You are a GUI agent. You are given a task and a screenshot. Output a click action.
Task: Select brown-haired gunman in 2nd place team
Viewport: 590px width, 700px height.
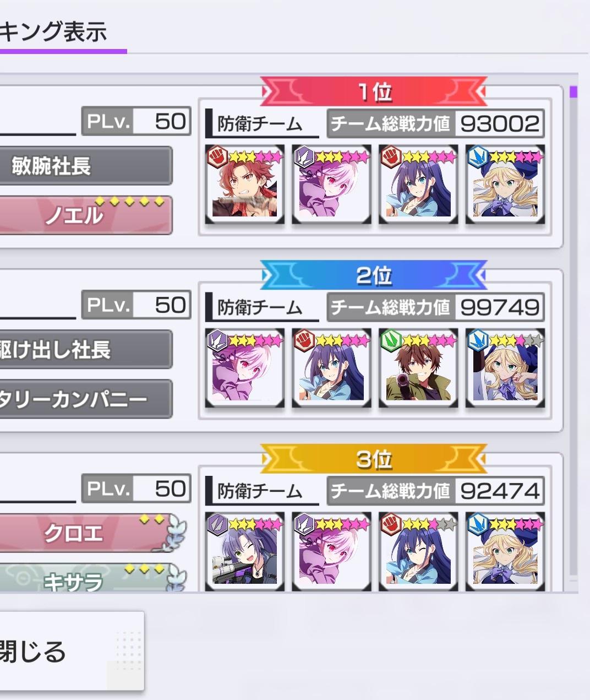[419, 369]
